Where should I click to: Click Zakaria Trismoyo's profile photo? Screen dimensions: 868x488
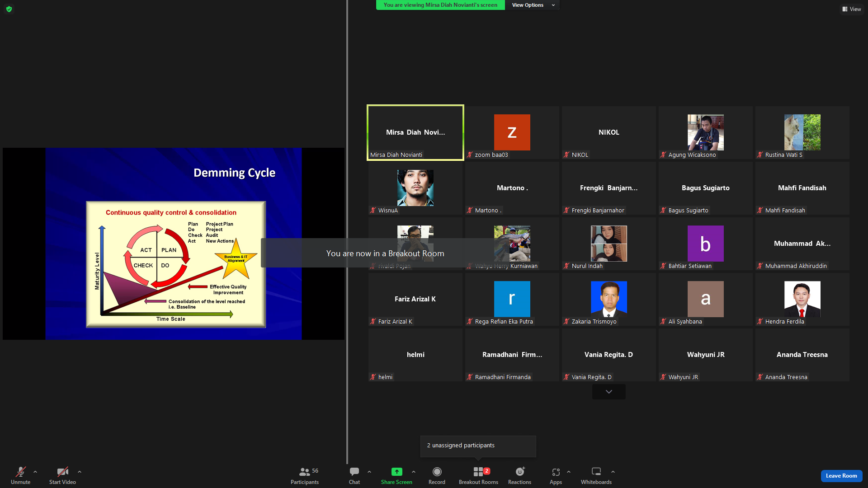(x=609, y=299)
